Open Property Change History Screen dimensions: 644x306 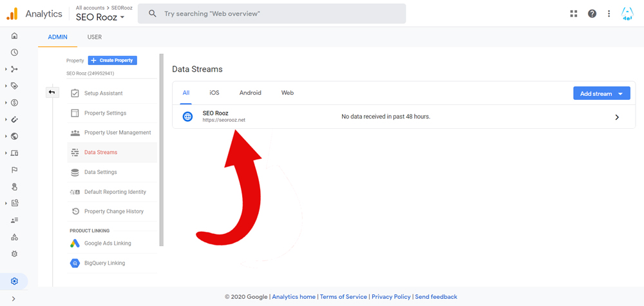[112, 211]
